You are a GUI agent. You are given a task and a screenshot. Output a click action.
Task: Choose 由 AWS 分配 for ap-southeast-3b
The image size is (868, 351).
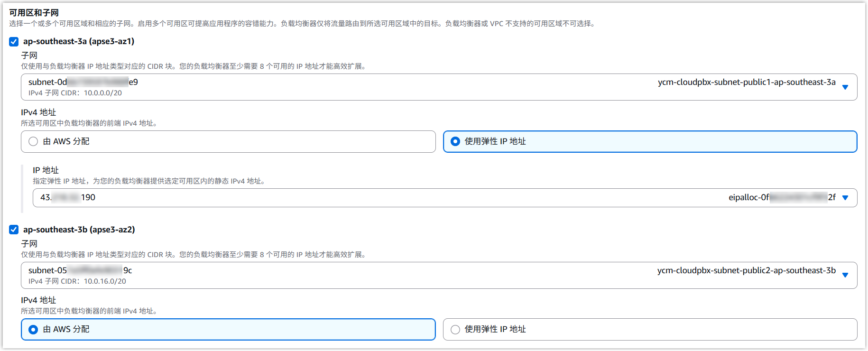click(x=33, y=329)
